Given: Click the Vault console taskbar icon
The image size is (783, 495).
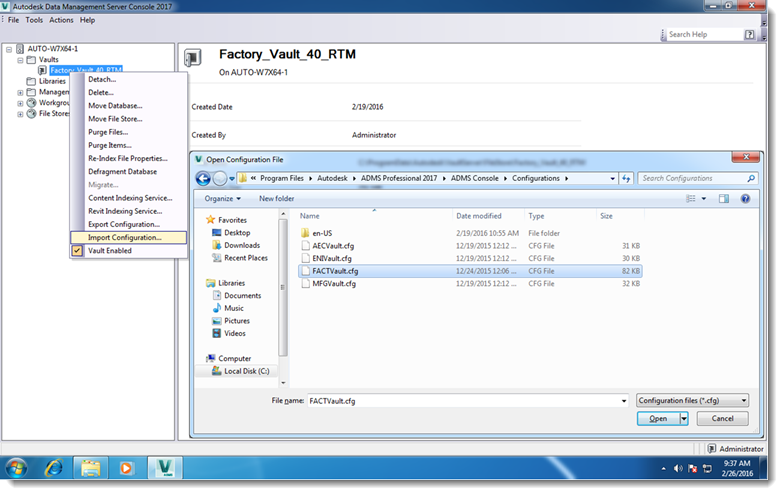Looking at the screenshot, I should point(165,469).
